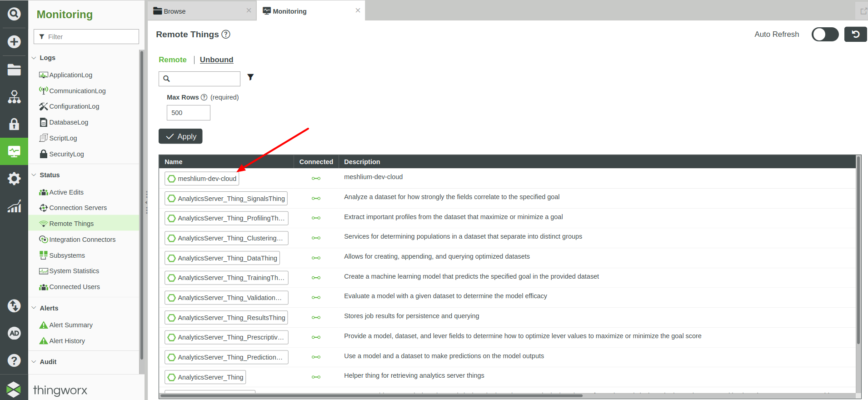Click the filter funnel icon by search
This screenshot has width=868, height=400.
[250, 77]
